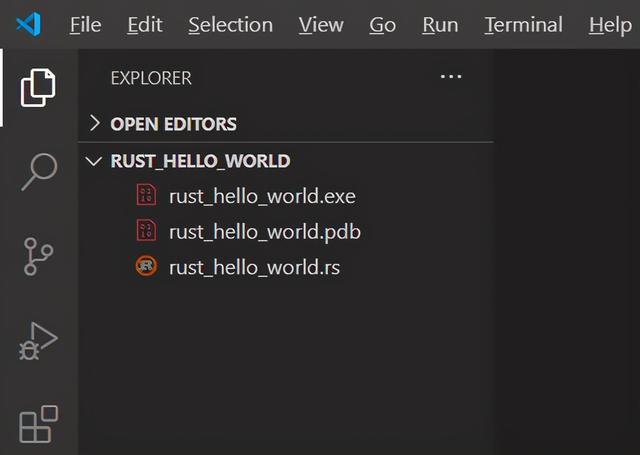Open the Search view magnifier icon
Image resolution: width=640 pixels, height=455 pixels.
point(39,172)
